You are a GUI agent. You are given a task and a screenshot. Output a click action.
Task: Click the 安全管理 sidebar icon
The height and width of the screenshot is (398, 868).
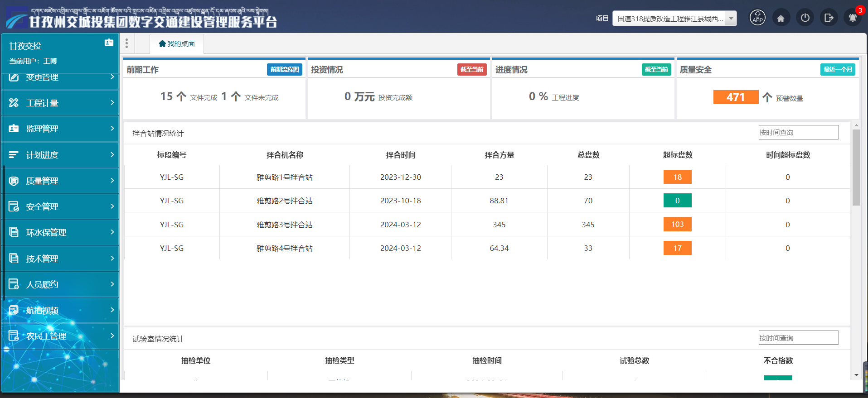pyautogui.click(x=14, y=206)
